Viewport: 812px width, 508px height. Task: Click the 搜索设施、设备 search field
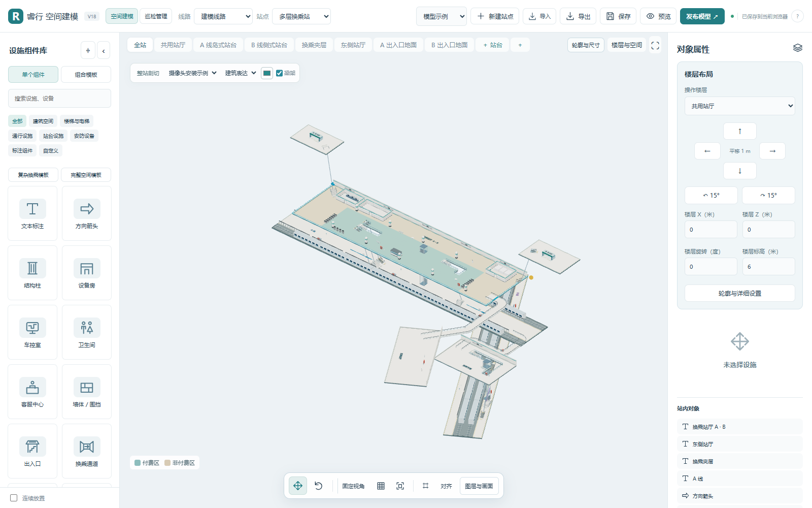tap(59, 99)
